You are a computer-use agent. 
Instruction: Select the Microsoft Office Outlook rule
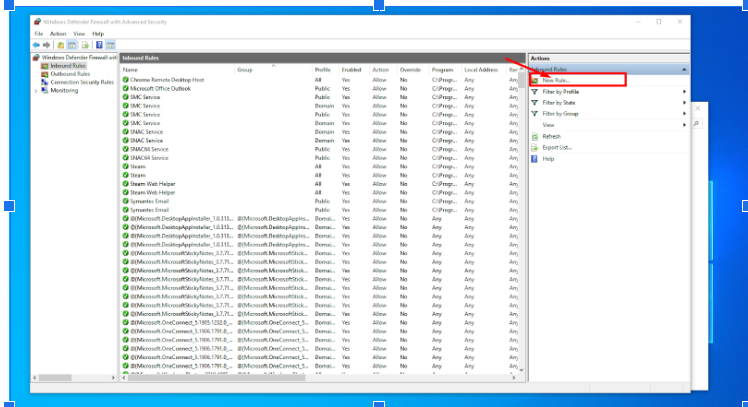point(158,88)
